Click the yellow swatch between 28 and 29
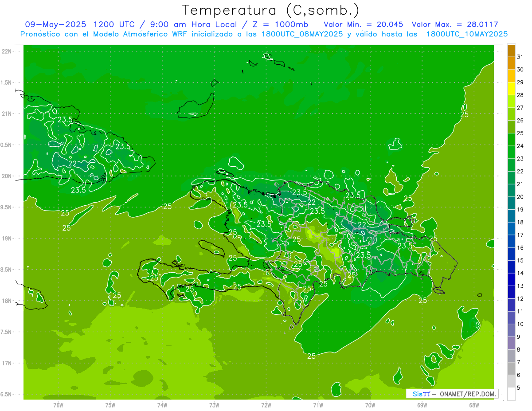This screenshot has width=532, height=411. point(511,89)
